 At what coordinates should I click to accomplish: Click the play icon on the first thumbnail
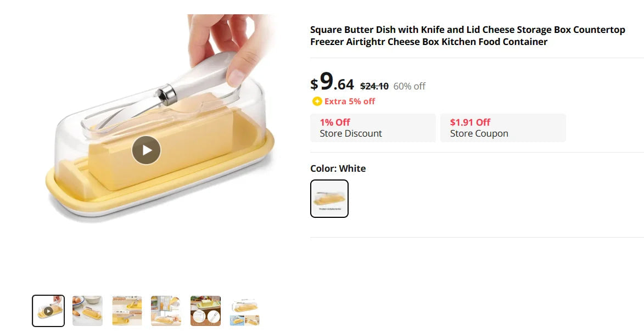pos(48,311)
